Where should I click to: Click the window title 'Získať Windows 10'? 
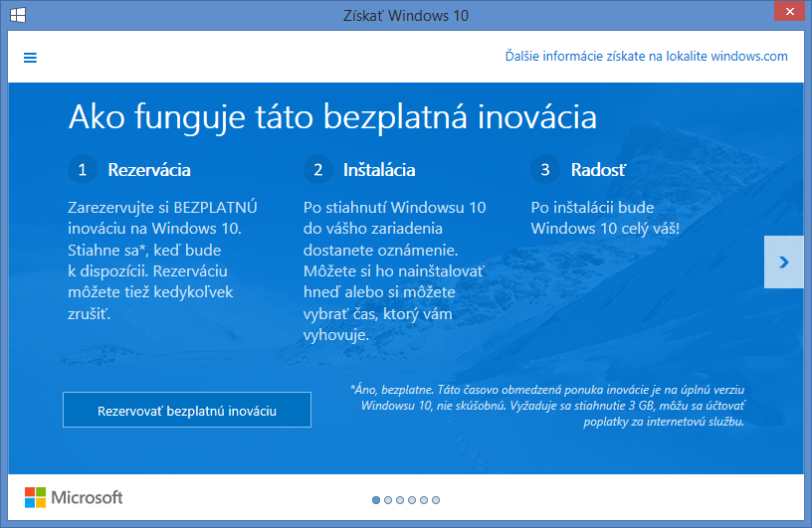click(x=406, y=16)
